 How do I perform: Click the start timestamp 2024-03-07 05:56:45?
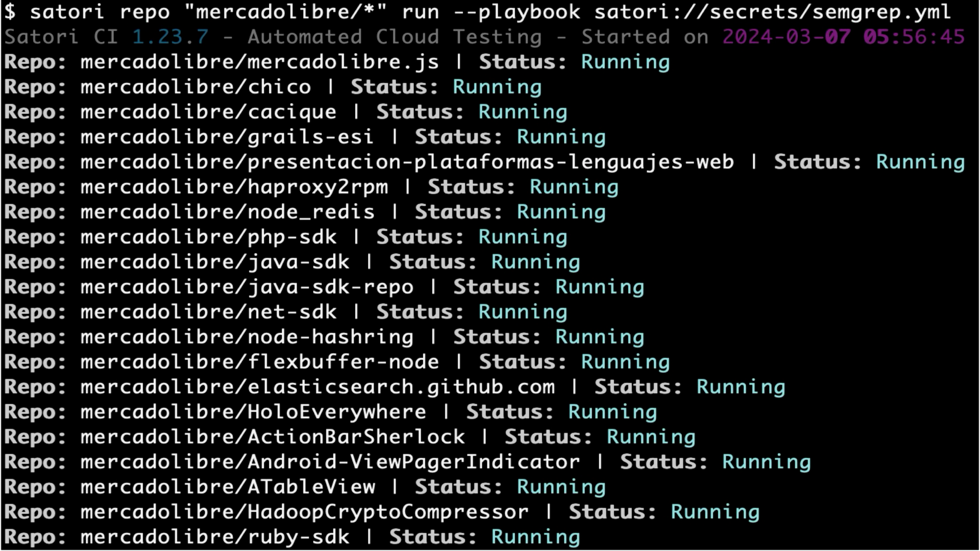[843, 37]
